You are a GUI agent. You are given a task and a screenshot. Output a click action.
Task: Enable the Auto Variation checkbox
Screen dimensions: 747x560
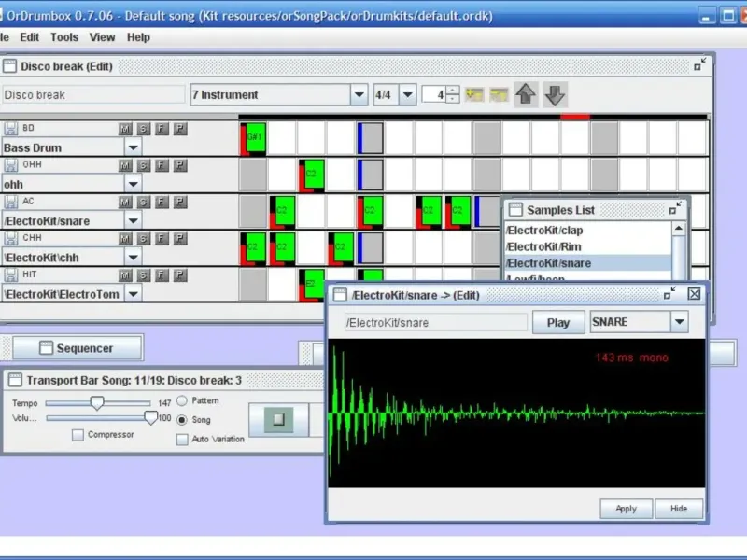click(x=182, y=439)
